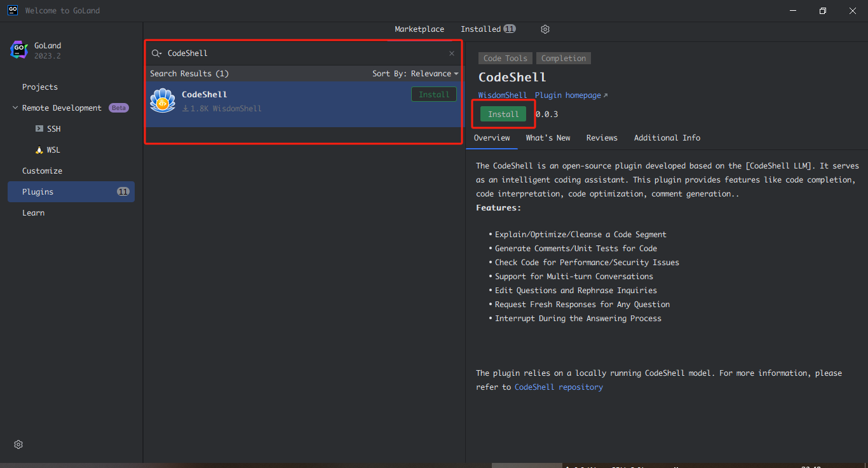Click the "Welcome to GoLand" window title
The image size is (868, 468).
coord(62,11)
